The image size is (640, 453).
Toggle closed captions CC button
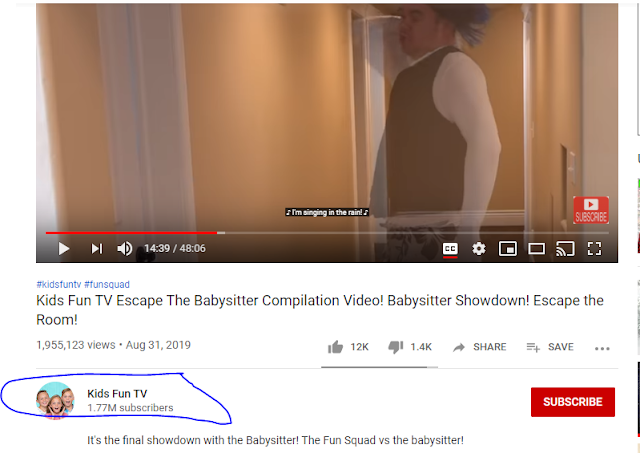pyautogui.click(x=450, y=249)
